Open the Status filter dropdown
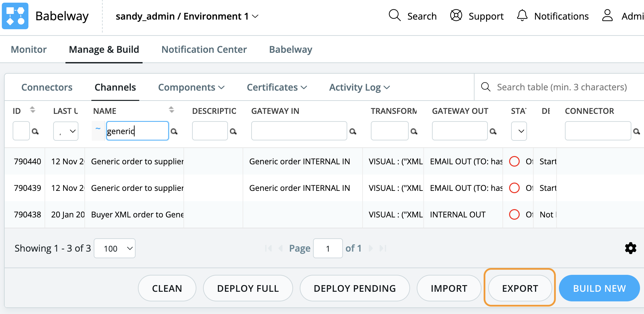This screenshot has width=644, height=314. (519, 131)
